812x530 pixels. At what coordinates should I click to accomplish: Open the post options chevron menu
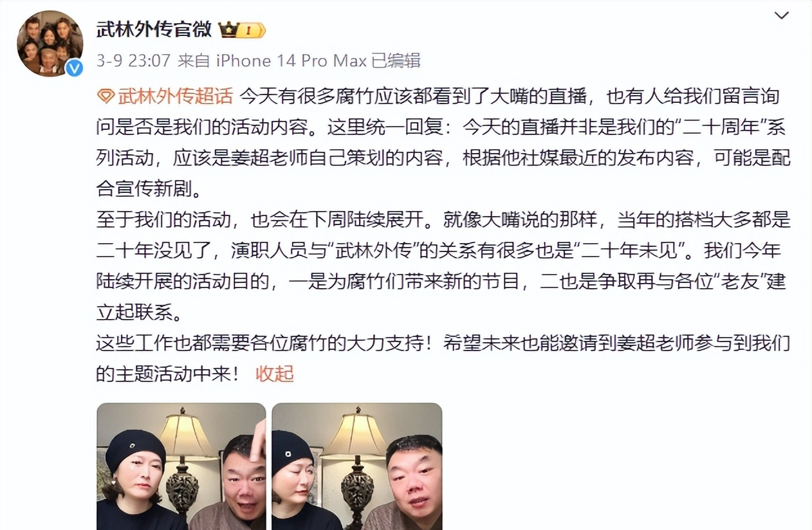[x=781, y=15]
